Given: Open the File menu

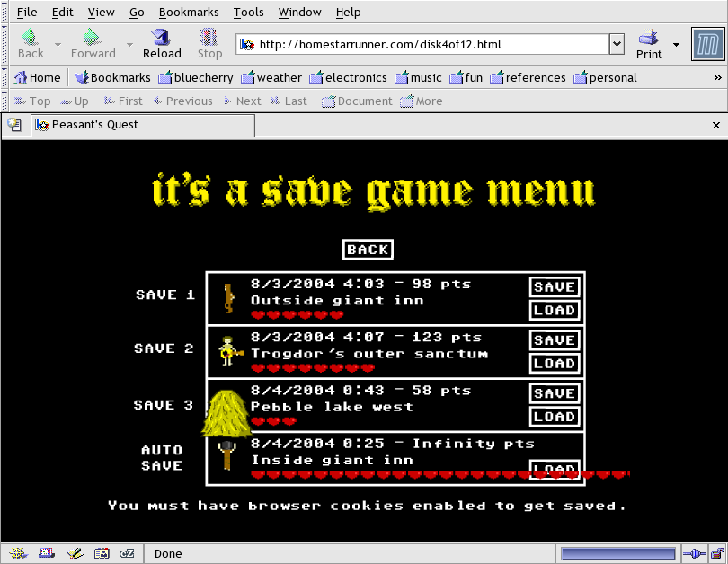Looking at the screenshot, I should pyautogui.click(x=27, y=12).
